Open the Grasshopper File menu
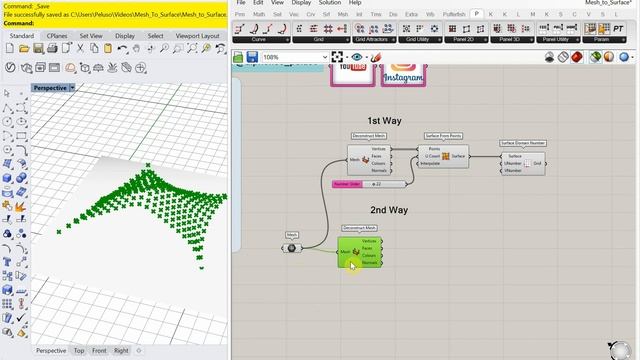 (241, 2)
